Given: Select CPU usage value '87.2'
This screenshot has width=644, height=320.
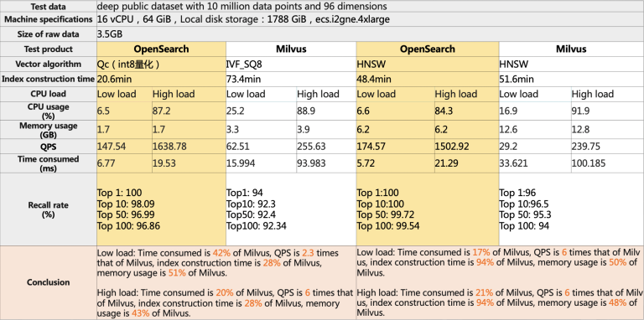Looking at the screenshot, I should click(x=162, y=111).
